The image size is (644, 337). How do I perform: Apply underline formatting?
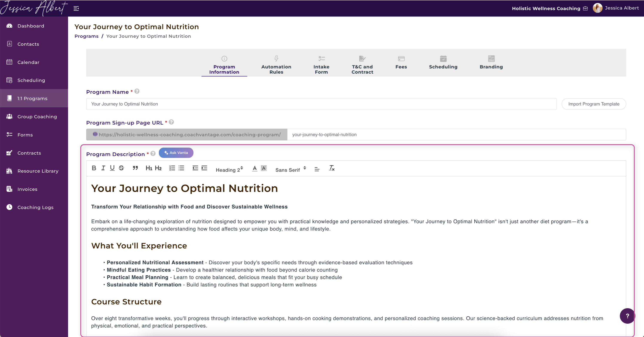112,168
